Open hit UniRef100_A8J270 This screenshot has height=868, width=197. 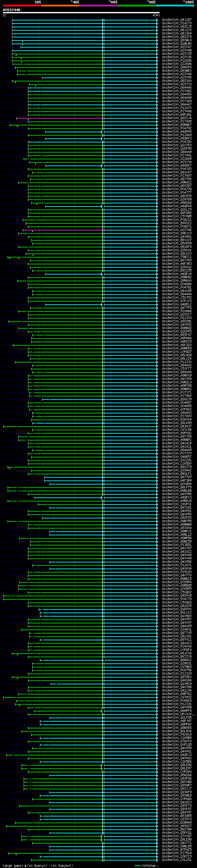177,30
